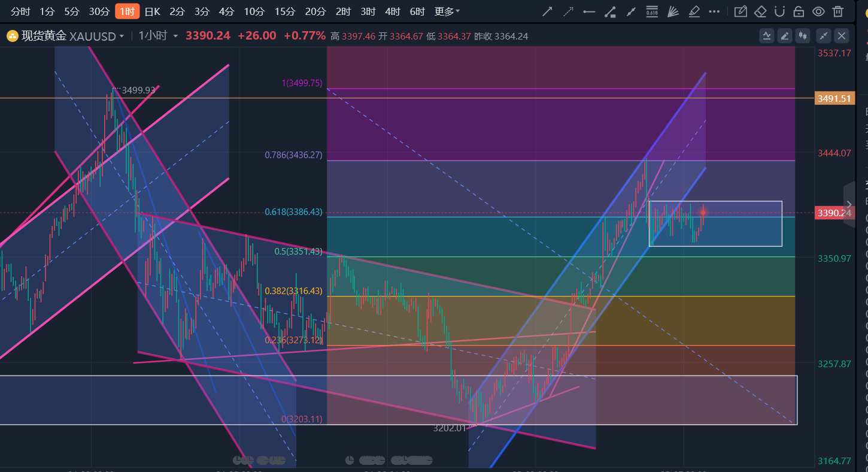Screen dimensions: 868x472
Task: Toggle the drawings lock icon
Action: tap(799, 11)
